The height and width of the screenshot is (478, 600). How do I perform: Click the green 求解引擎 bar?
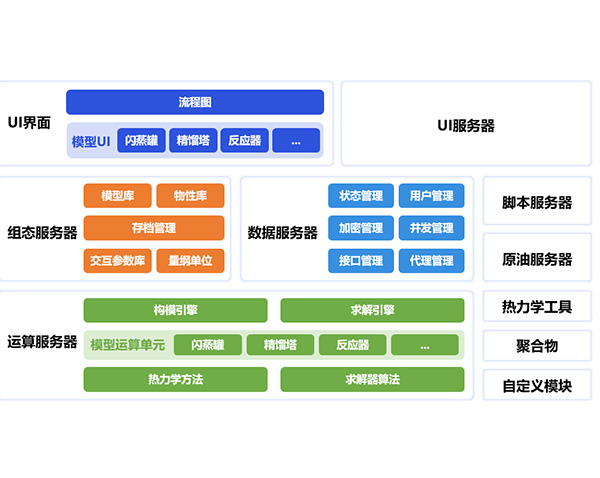click(x=372, y=310)
